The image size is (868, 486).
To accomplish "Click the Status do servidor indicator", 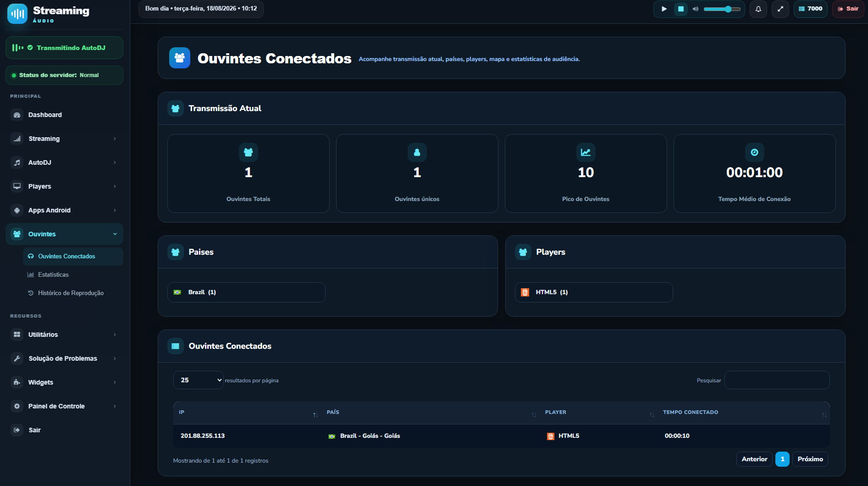I will coord(64,75).
